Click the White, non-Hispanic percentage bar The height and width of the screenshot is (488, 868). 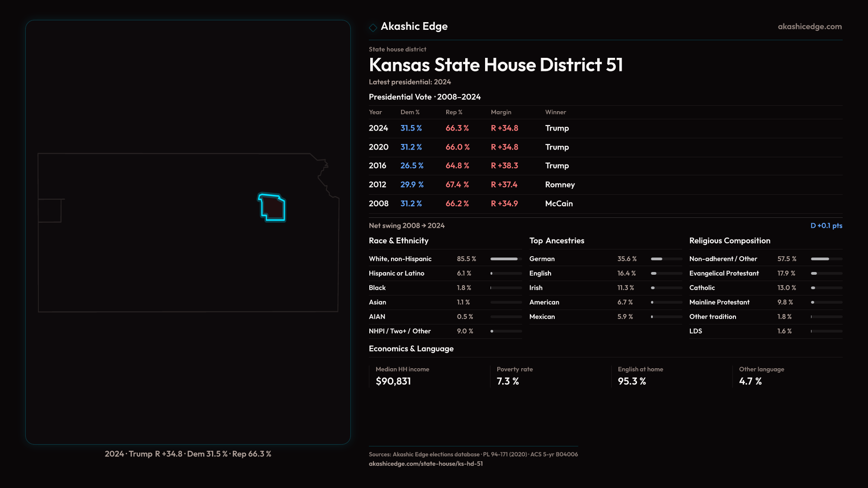coord(505,259)
